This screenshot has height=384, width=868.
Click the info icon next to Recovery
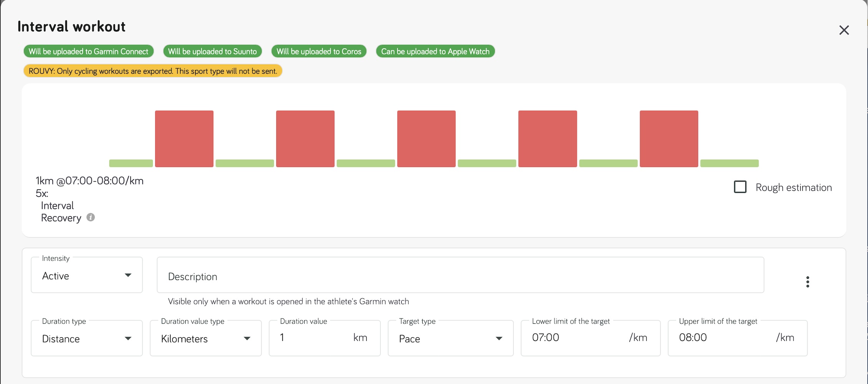[x=91, y=217]
